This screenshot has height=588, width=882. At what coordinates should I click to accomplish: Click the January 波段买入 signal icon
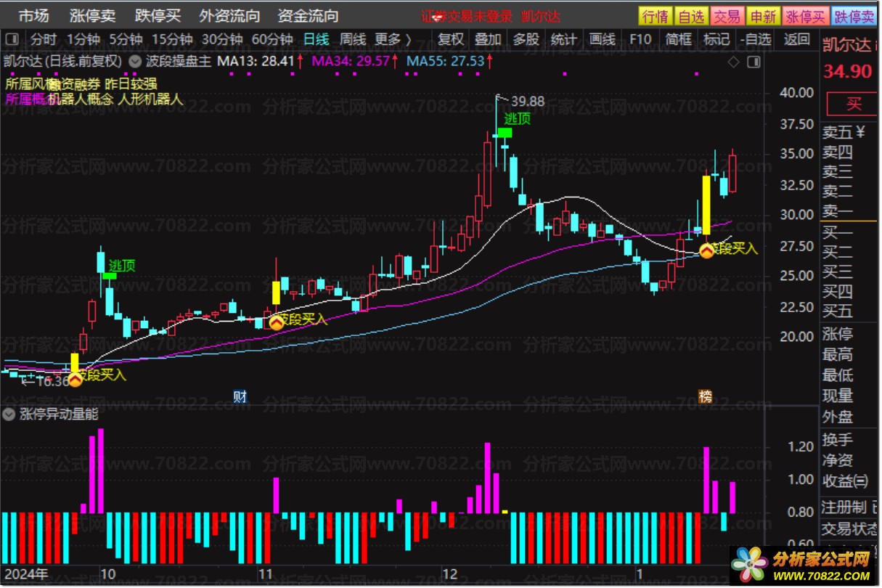coord(706,251)
